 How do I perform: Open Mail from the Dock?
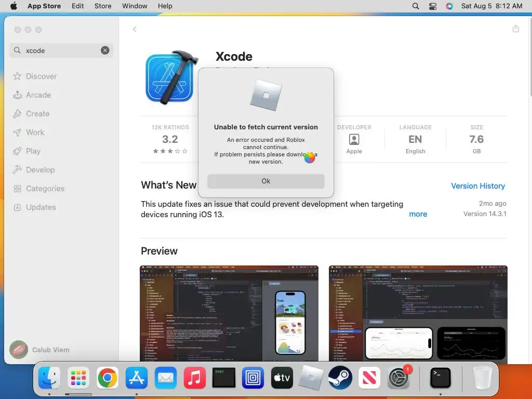(x=166, y=378)
